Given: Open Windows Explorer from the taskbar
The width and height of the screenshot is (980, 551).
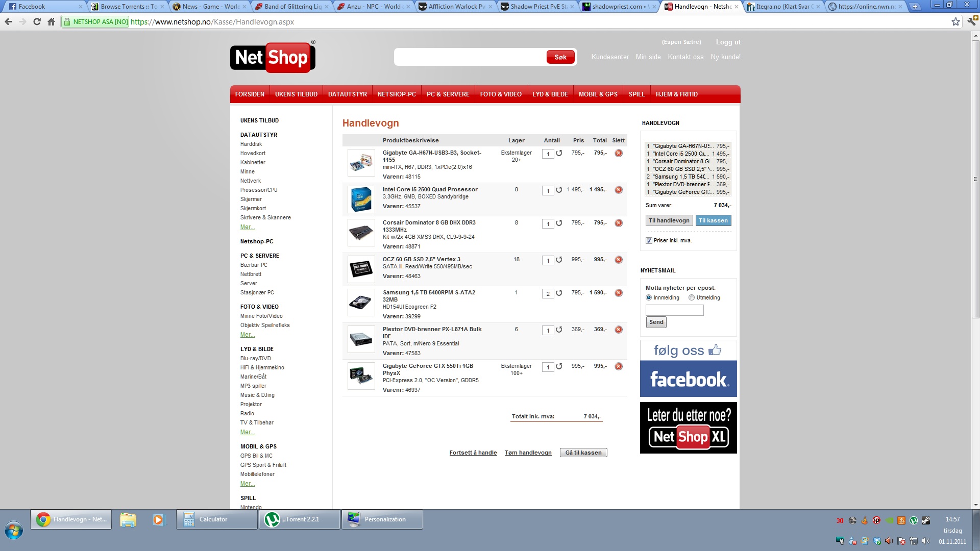Looking at the screenshot, I should [x=128, y=519].
